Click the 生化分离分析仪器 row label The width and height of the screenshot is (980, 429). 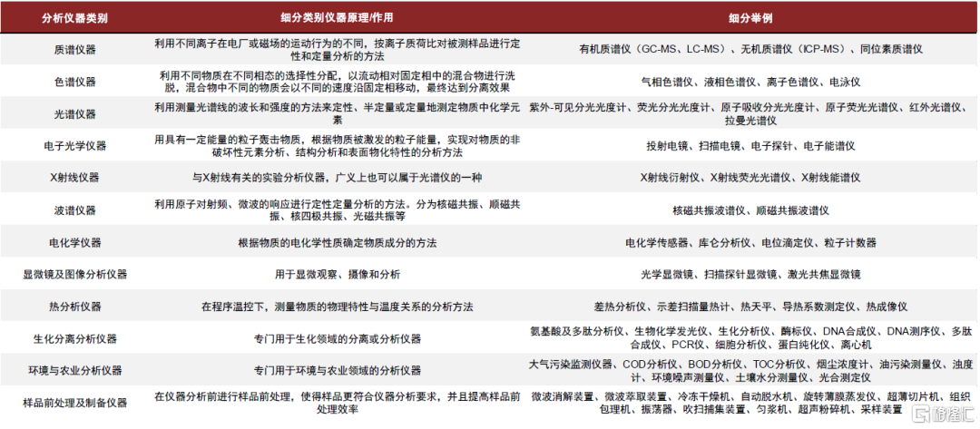click(x=75, y=338)
